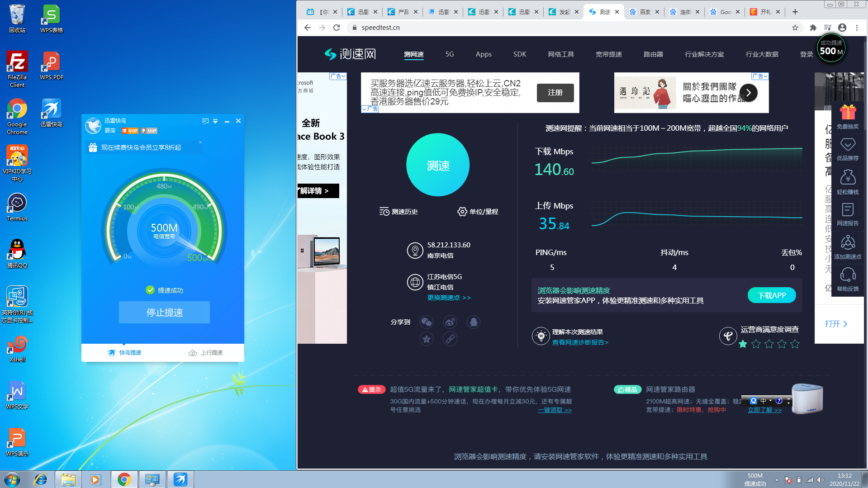Share result to QQ icon
The height and width of the screenshot is (488, 868).
tap(473, 322)
